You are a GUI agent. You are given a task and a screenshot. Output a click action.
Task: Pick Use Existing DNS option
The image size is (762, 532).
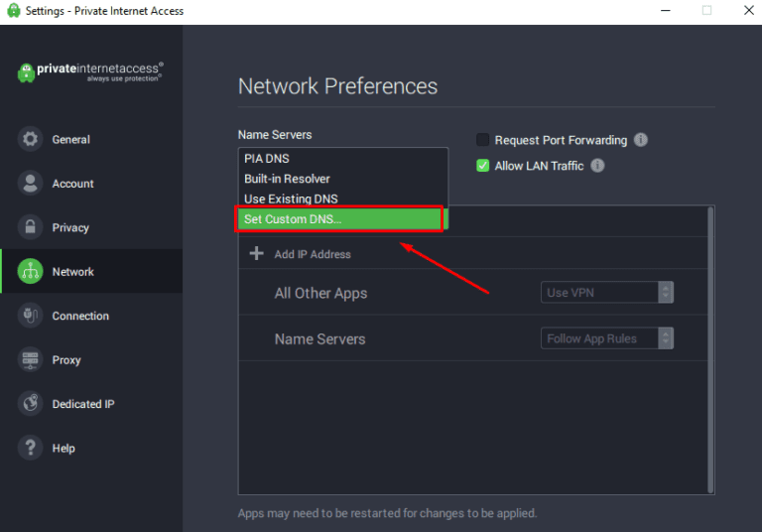click(x=291, y=199)
